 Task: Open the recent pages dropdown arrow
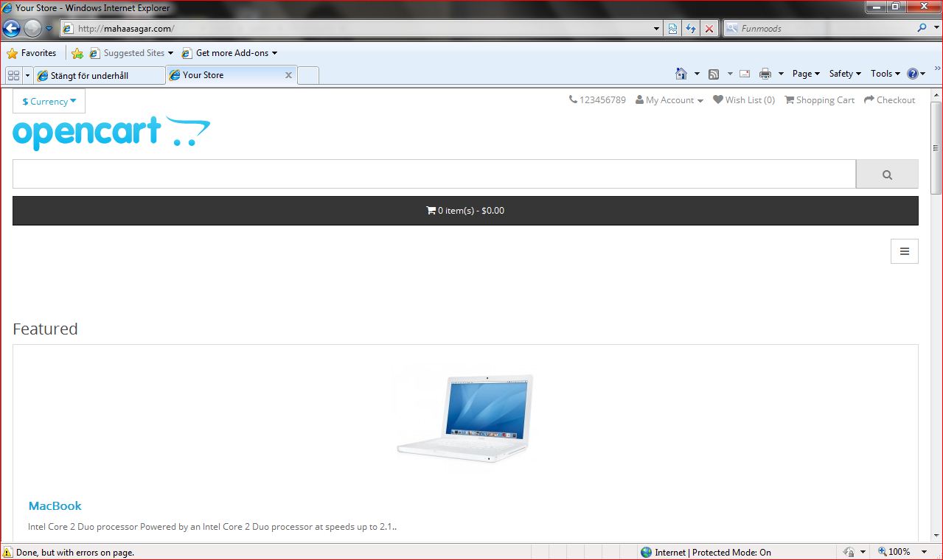pos(49,29)
